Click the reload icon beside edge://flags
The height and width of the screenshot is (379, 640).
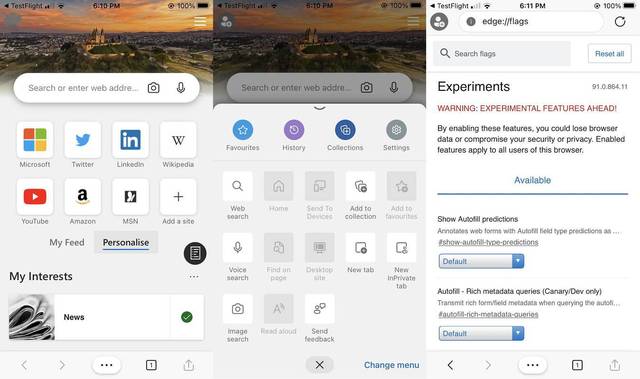tap(620, 22)
